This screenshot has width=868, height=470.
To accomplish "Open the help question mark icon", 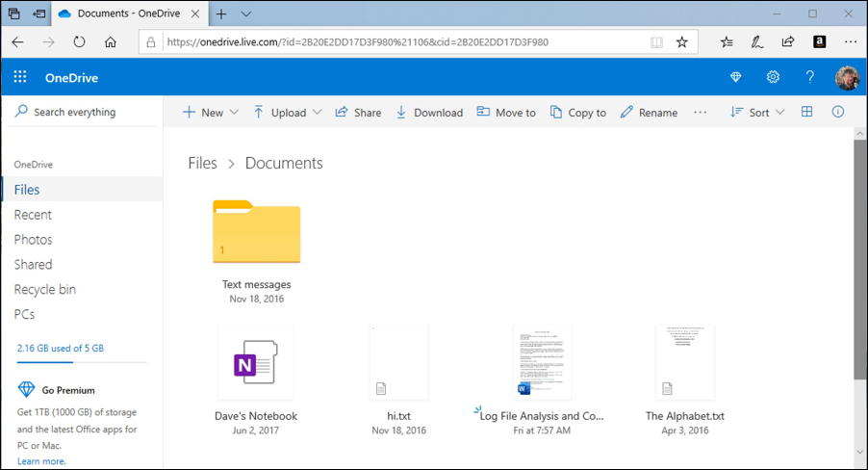I will tap(809, 78).
